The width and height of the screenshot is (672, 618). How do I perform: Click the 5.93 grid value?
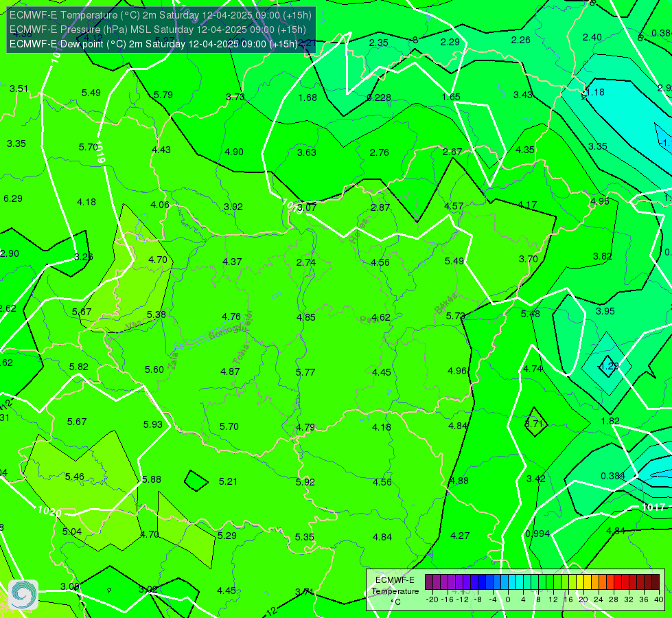coord(153,424)
